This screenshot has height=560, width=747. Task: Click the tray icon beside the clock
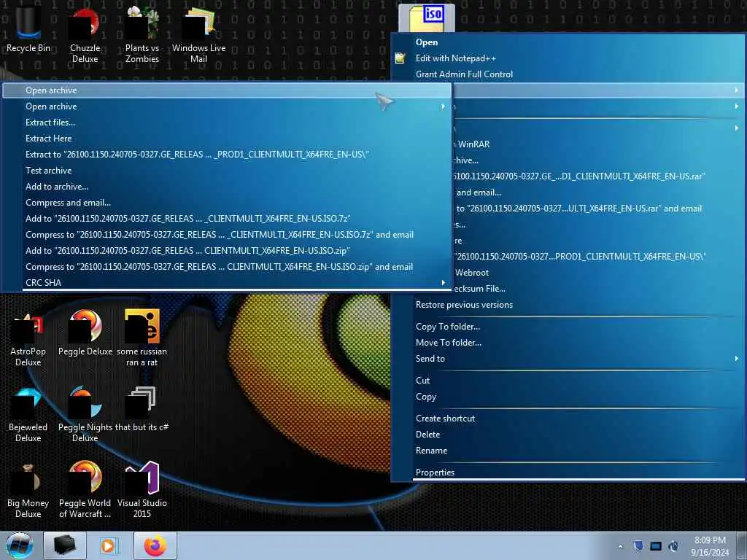[673, 546]
